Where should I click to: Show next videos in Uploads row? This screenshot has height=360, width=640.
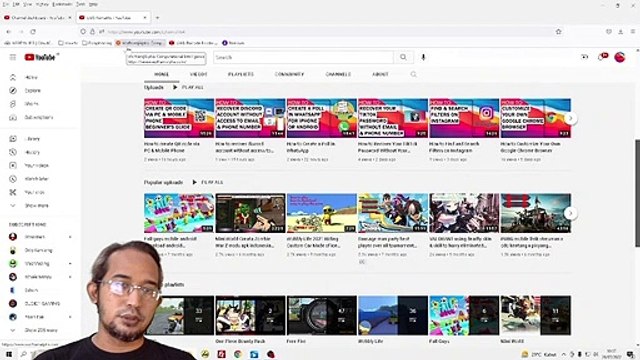click(571, 118)
